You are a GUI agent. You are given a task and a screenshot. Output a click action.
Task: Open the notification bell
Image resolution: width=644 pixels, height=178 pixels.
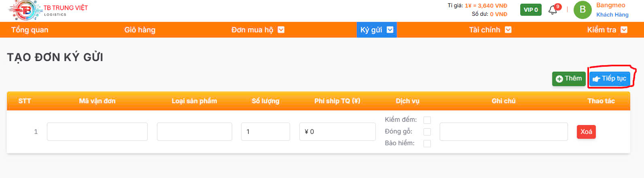coord(553,10)
